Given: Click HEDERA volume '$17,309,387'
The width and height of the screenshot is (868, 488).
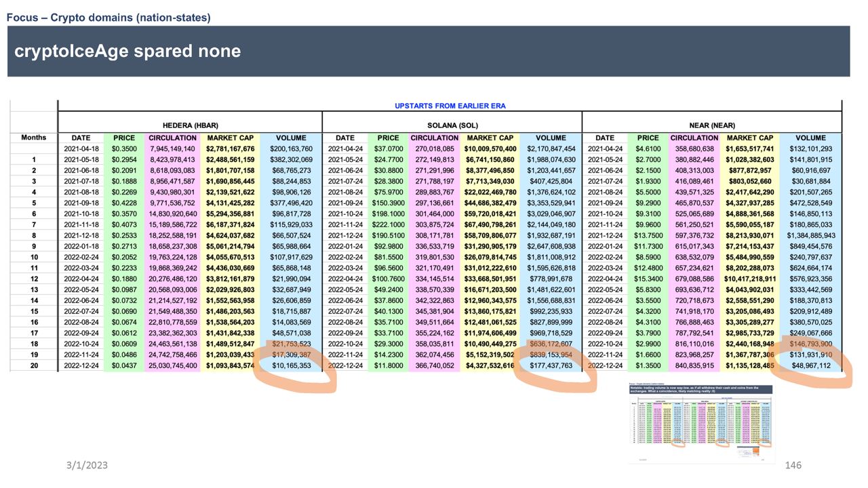Looking at the screenshot, I should click(x=291, y=354).
